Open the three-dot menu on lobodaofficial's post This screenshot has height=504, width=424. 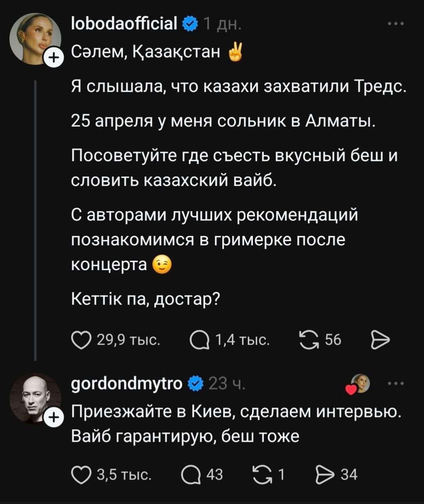coord(395,24)
